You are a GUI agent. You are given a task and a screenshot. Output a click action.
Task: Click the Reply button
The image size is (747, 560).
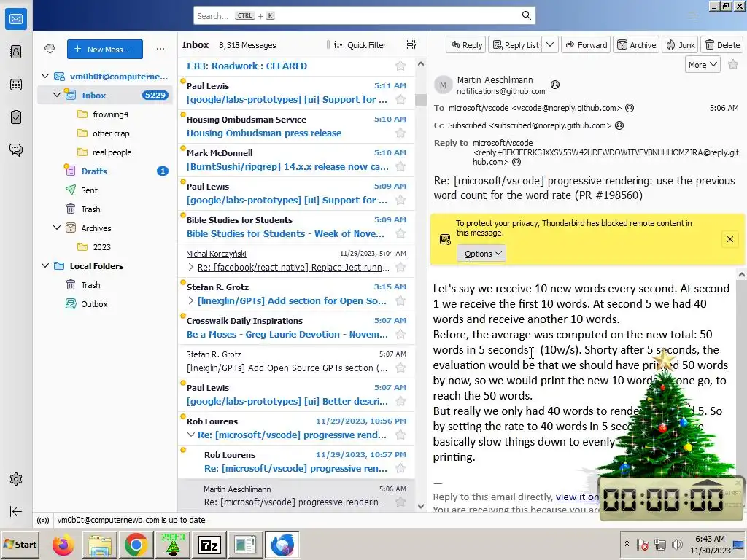coord(466,44)
